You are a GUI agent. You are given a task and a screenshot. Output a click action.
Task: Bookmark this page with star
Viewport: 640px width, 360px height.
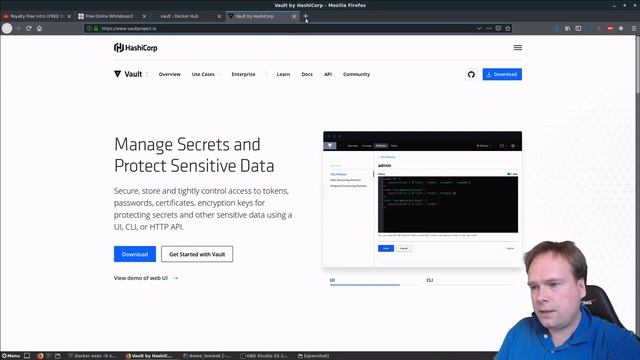(508, 29)
